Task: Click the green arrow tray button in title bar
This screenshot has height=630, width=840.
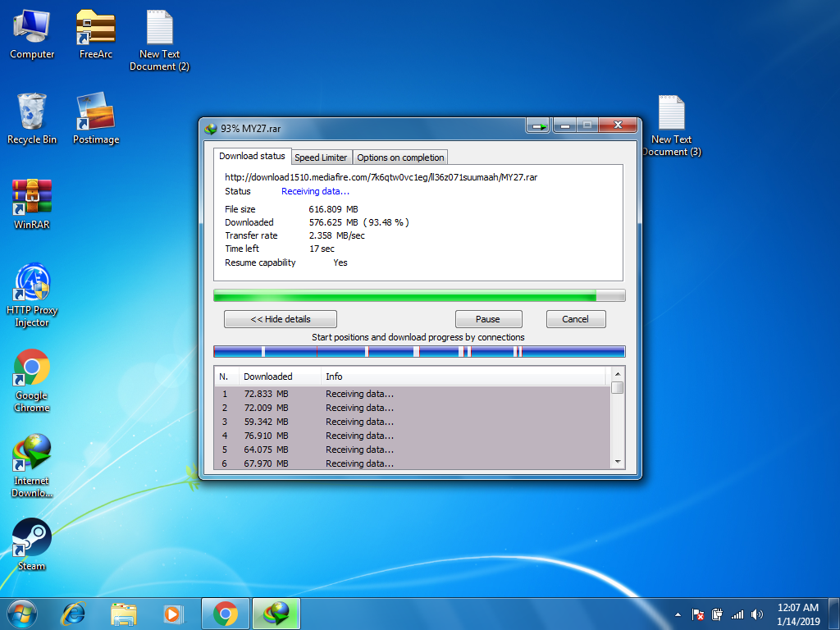Action: point(538,126)
